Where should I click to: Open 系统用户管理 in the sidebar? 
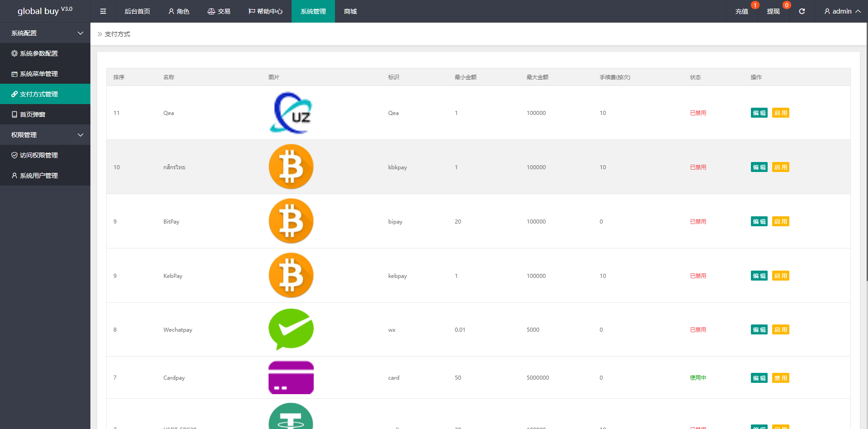45,176
